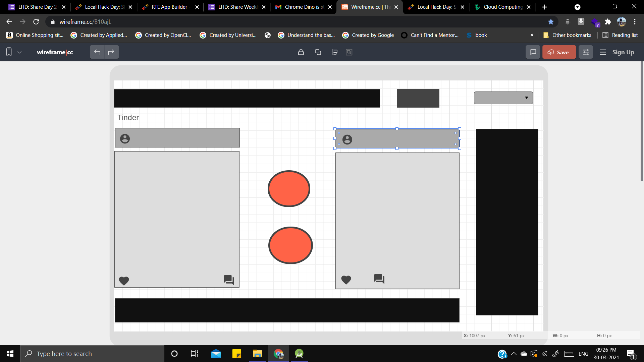The width and height of the screenshot is (644, 362).
Task: Expand the device type dropdown chevron
Action: 19,52
